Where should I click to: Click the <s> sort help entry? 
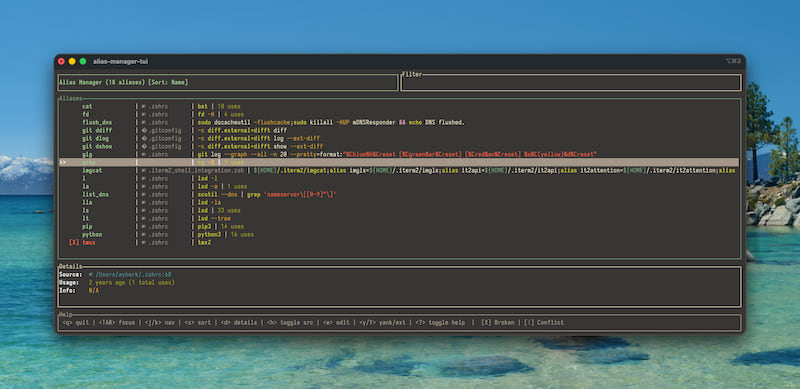coord(198,323)
